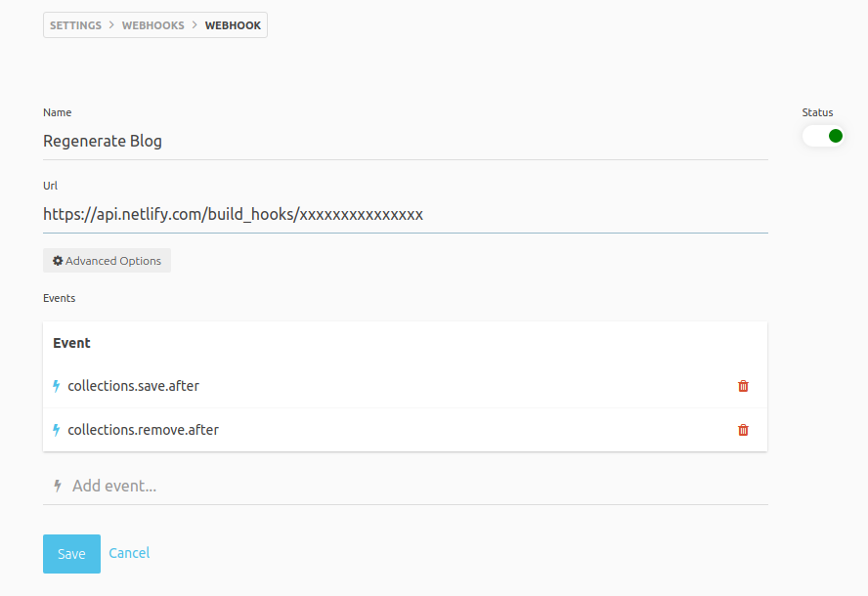Delete the collections.remove.after event
Viewport: 868px width, 596px height.
[743, 430]
